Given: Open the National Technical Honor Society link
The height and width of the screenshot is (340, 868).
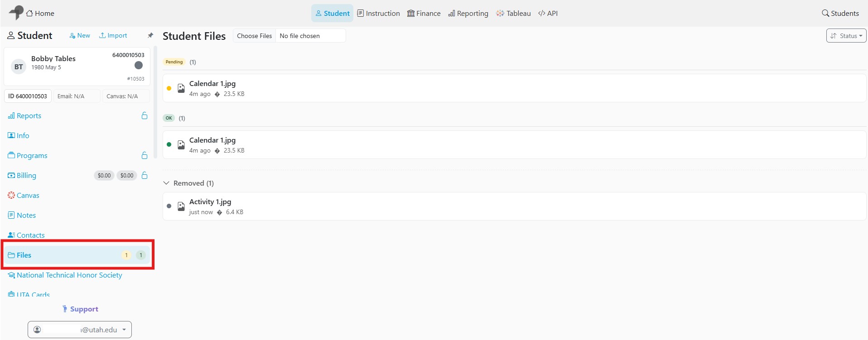Looking at the screenshot, I should pos(65,275).
